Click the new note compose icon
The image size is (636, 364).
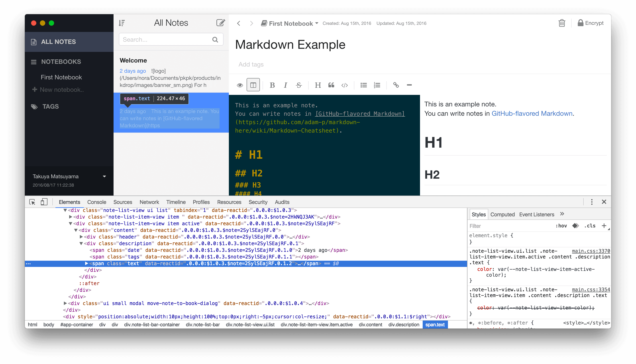point(220,23)
